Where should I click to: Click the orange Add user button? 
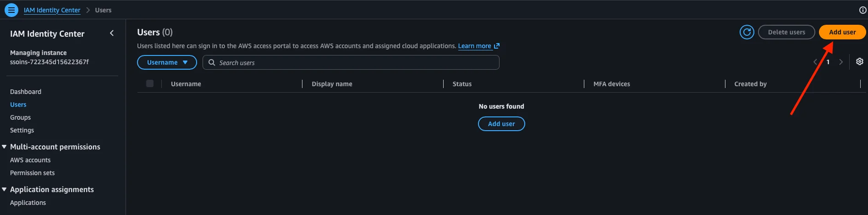842,32
